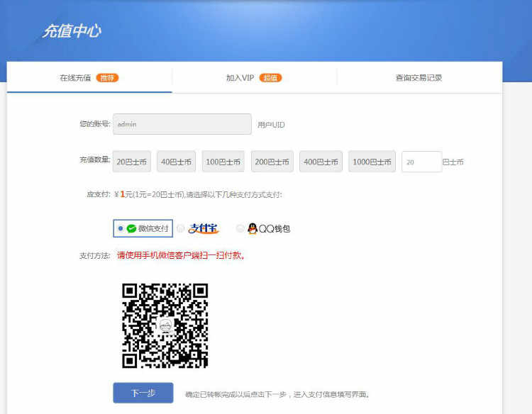Click the orange 超值 badge

270,78
